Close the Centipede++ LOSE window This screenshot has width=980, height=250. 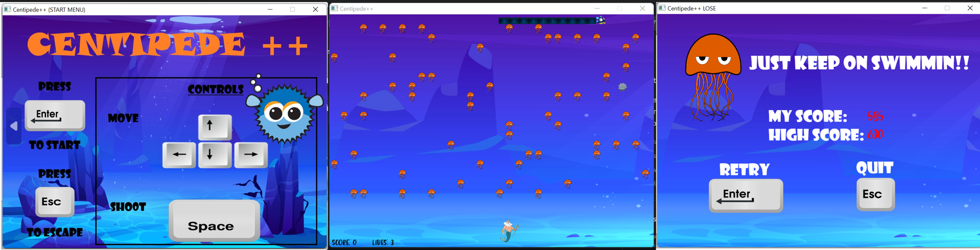[970, 8]
